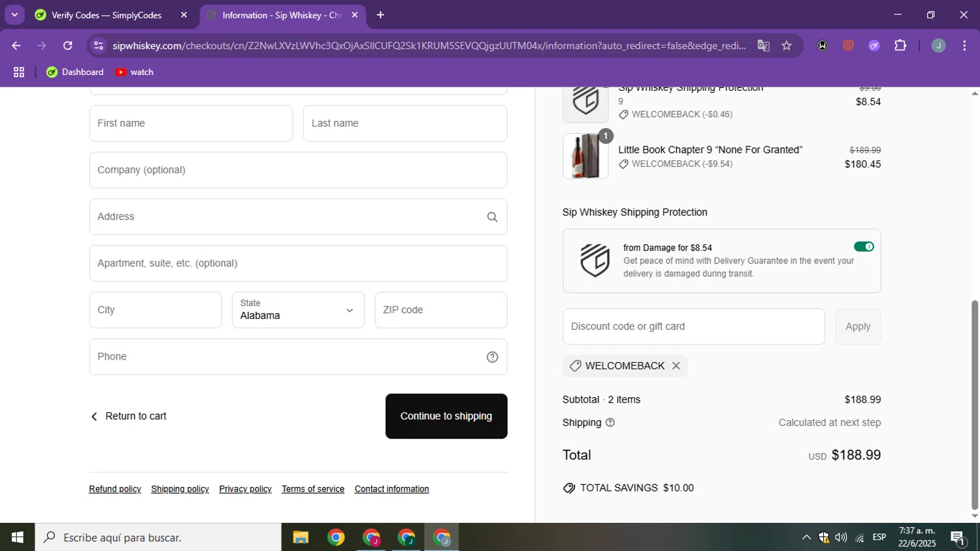980x551 pixels.
Task: Focus the Company (optional) field
Action: (x=298, y=170)
